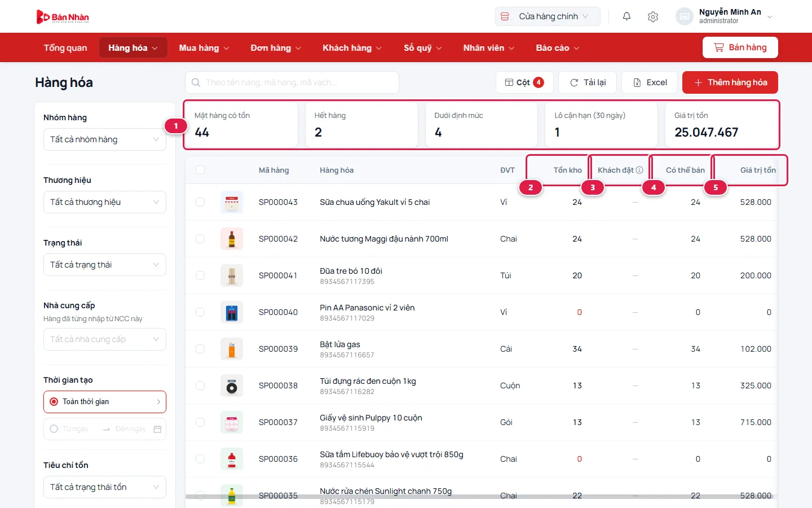The width and height of the screenshot is (812, 508).
Task: Select the Toàn thời gian radio option
Action: [x=54, y=402]
